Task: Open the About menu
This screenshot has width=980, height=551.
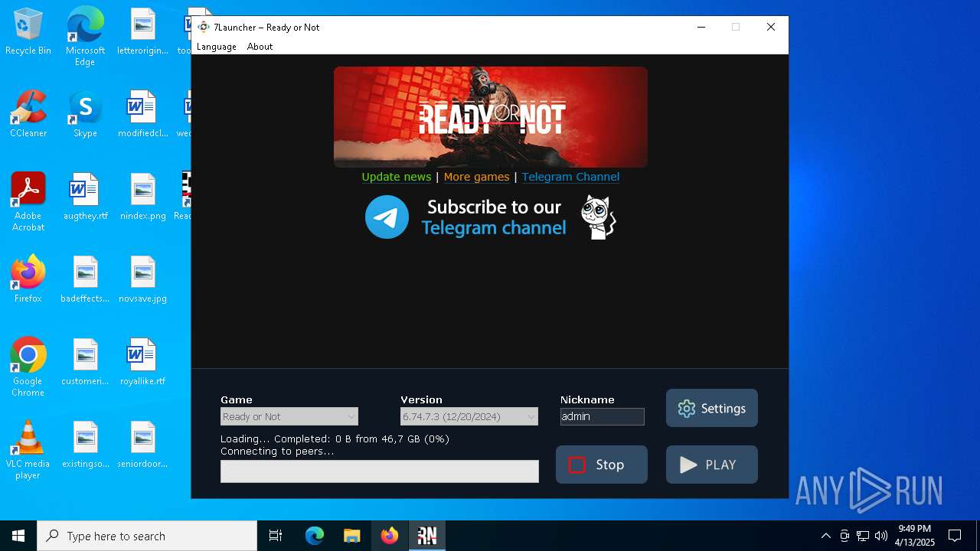Action: [x=260, y=47]
